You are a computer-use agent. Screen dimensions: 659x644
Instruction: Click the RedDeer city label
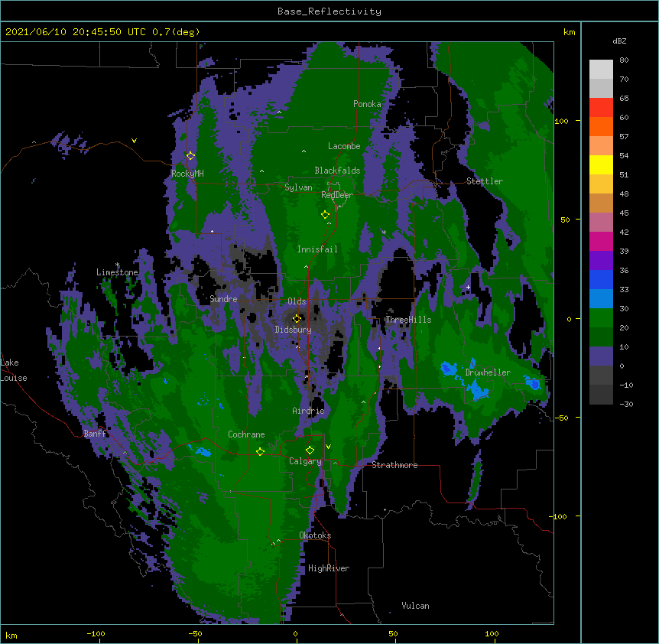pyautogui.click(x=337, y=195)
